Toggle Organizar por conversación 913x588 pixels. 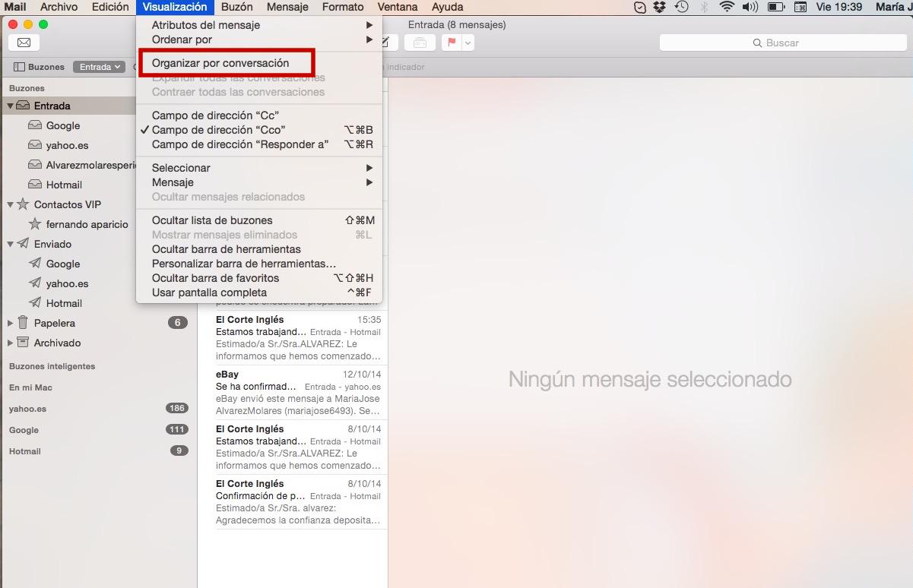[x=220, y=63]
